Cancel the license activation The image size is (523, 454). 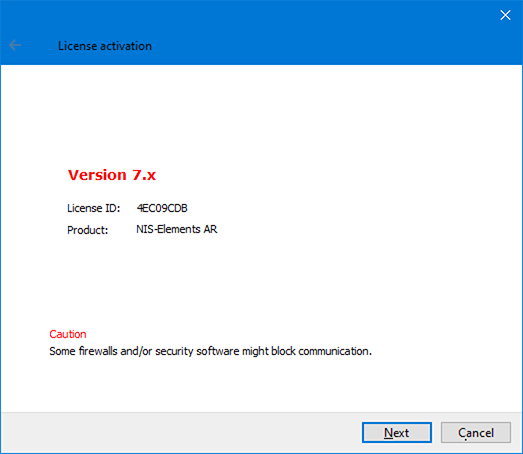coord(476,433)
